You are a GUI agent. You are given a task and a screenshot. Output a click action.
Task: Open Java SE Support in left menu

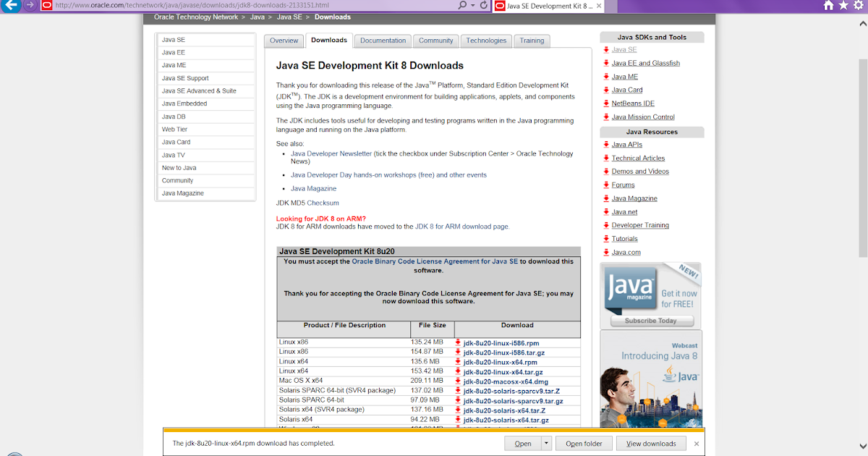pyautogui.click(x=206, y=78)
